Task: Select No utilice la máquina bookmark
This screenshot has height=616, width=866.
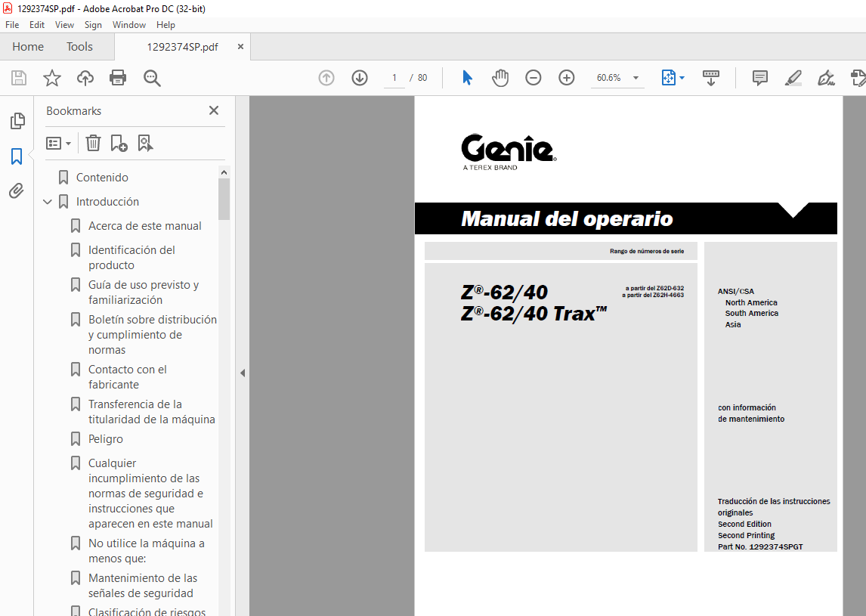Action: (147, 551)
